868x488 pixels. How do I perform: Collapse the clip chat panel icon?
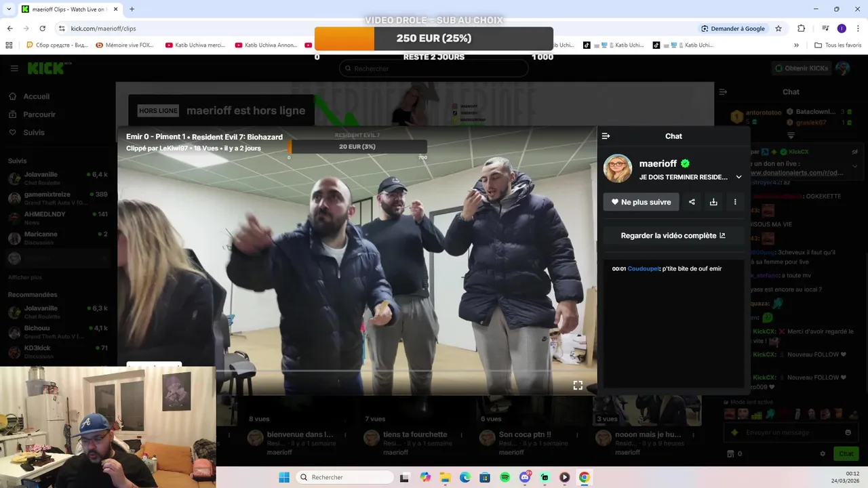[606, 136]
